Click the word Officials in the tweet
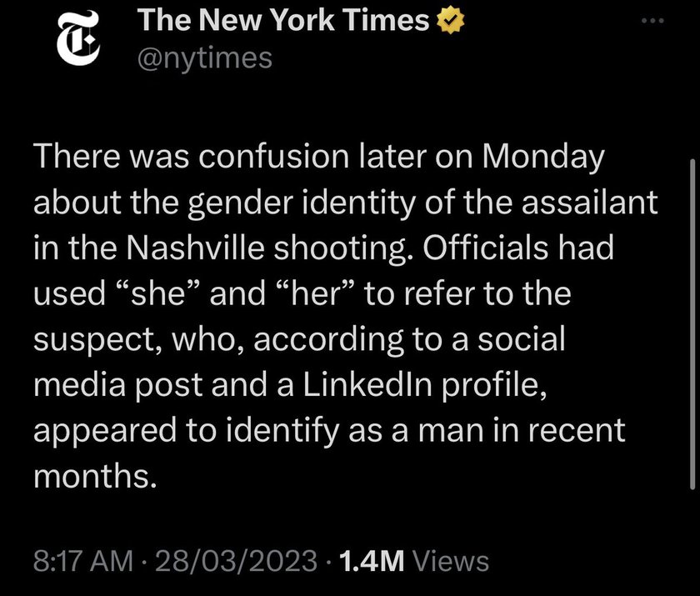The height and width of the screenshot is (596, 700). [485, 248]
